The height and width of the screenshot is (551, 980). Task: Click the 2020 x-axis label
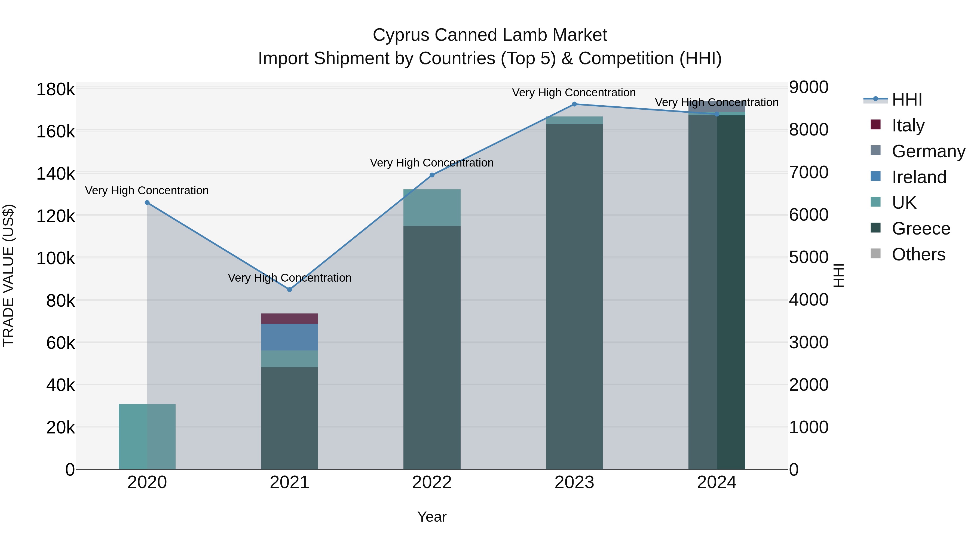[147, 482]
